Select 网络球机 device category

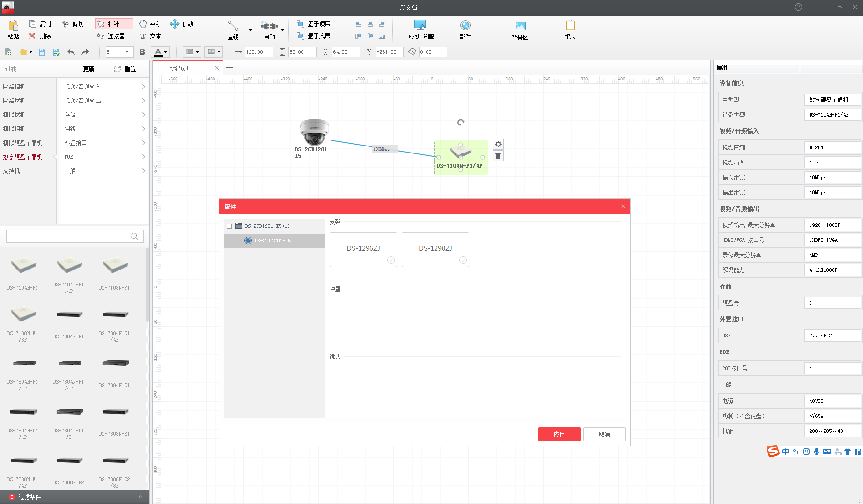15,101
